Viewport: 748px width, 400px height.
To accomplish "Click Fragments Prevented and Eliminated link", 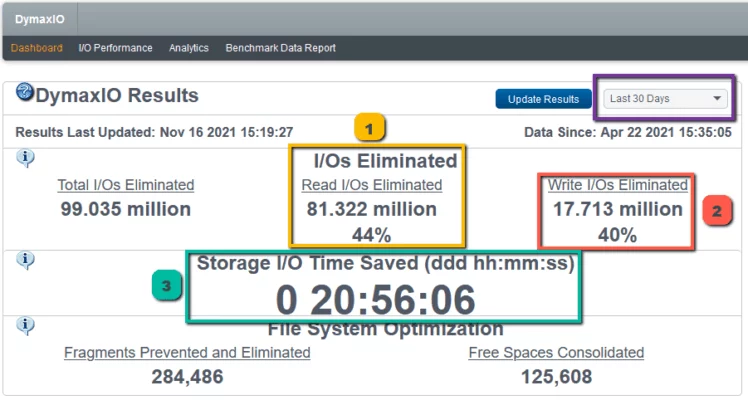I will [187, 353].
